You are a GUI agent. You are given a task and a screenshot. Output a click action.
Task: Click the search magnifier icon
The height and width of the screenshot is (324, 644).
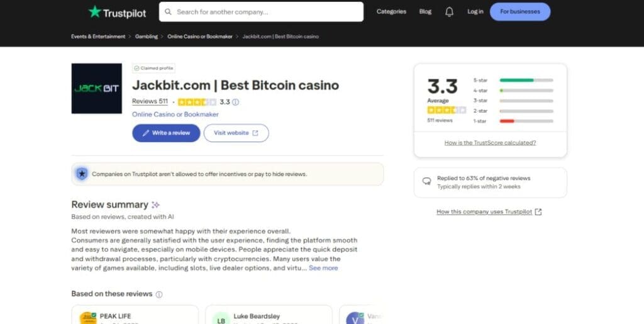[x=167, y=11]
